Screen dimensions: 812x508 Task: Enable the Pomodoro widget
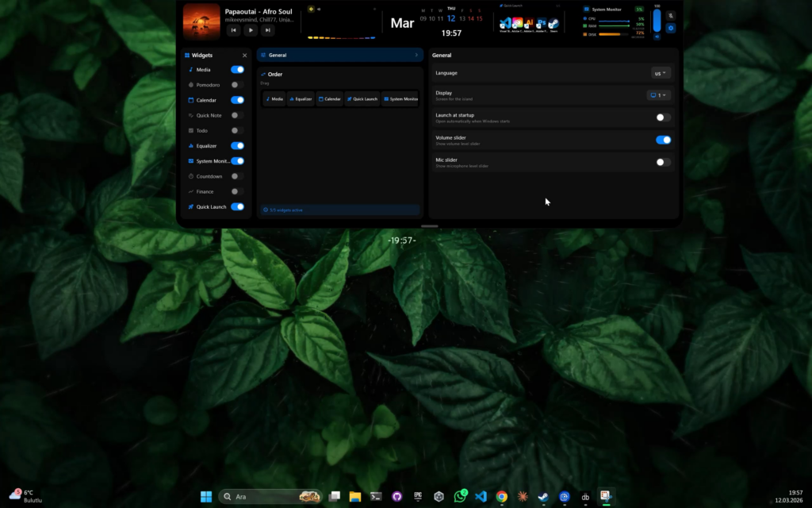(x=237, y=84)
